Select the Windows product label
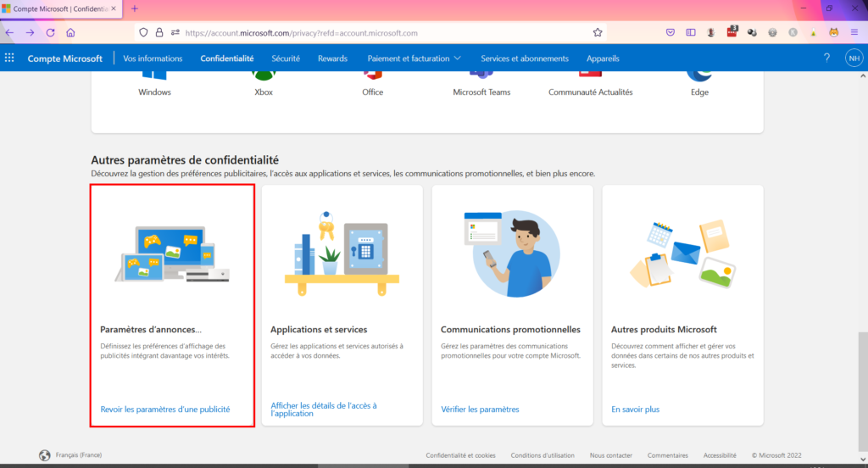868x468 pixels. click(x=154, y=92)
